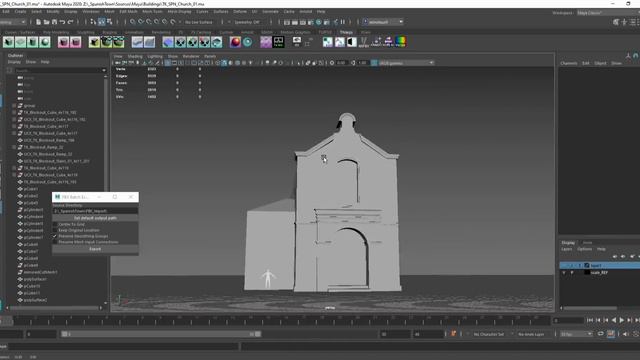Screen dimensions: 640x360
Task: Click the open scene folder icon
Action: (x=46, y=22)
